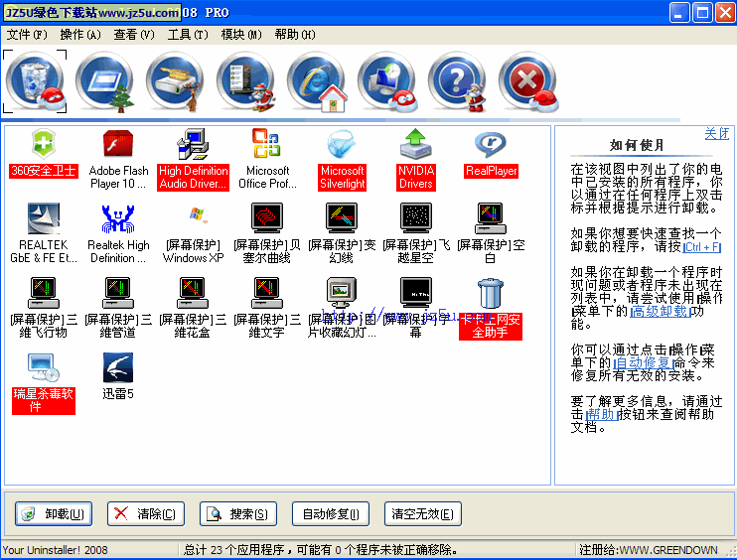
Task: Open the 工具(T) menu
Action: [188, 35]
